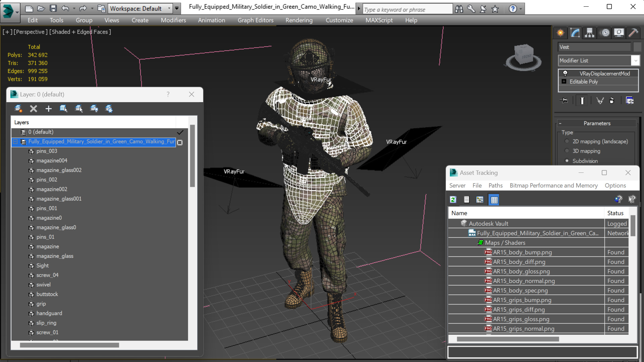Click the Vest object color swatch
644x362 pixels.
[x=637, y=47]
